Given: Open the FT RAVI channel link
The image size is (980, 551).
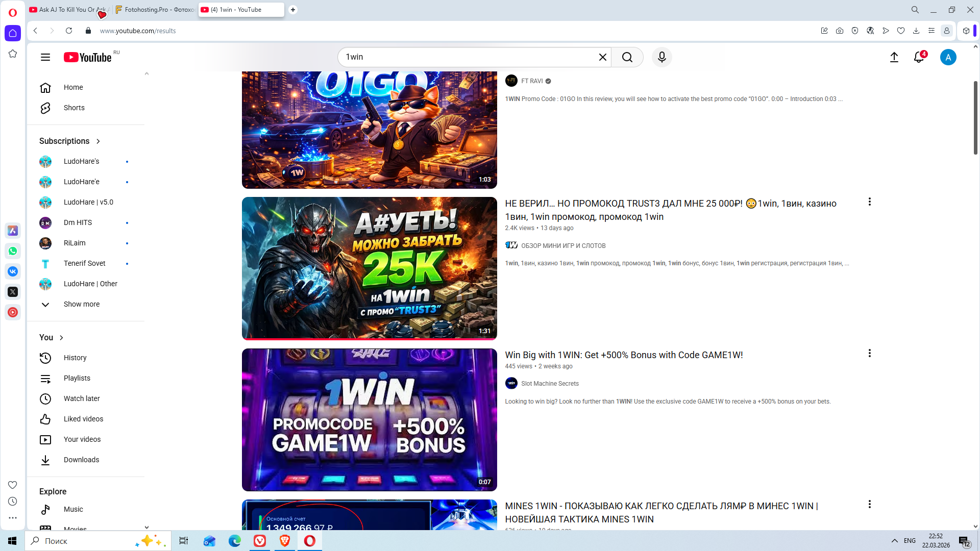Looking at the screenshot, I should (531, 81).
